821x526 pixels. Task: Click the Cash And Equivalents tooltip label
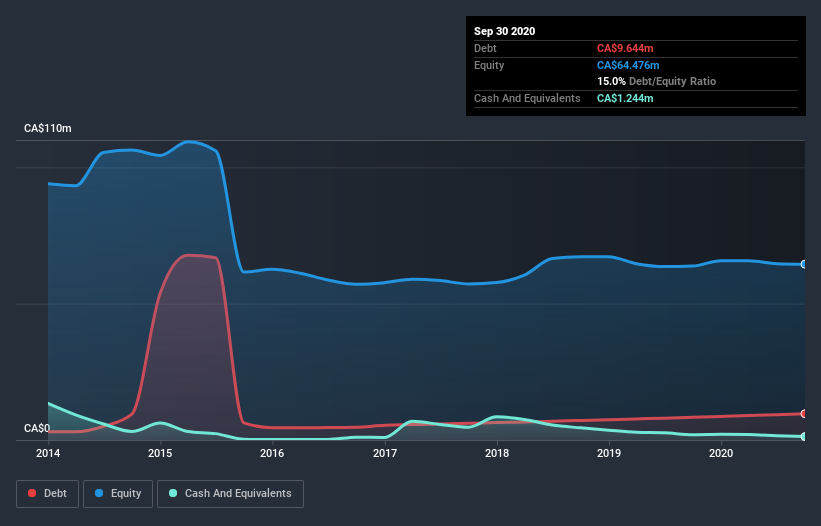tap(527, 98)
